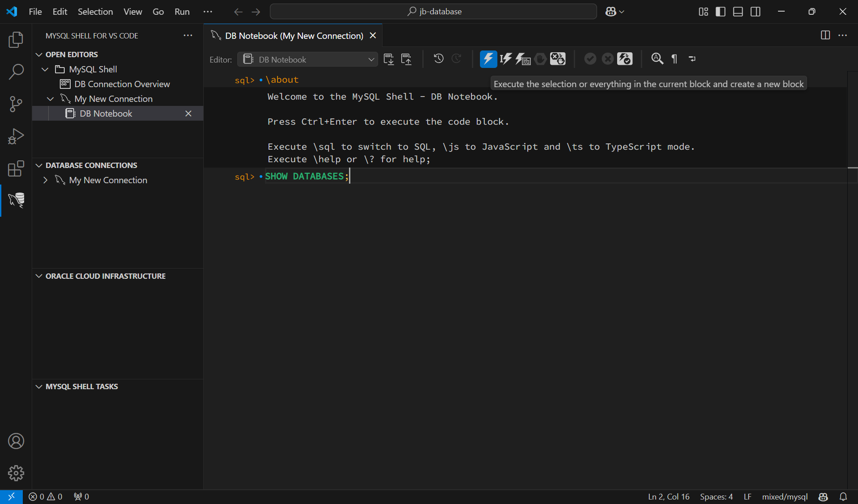Viewport: 858px width, 504px height.
Task: Click the undo history arrow icon
Action: point(438,59)
